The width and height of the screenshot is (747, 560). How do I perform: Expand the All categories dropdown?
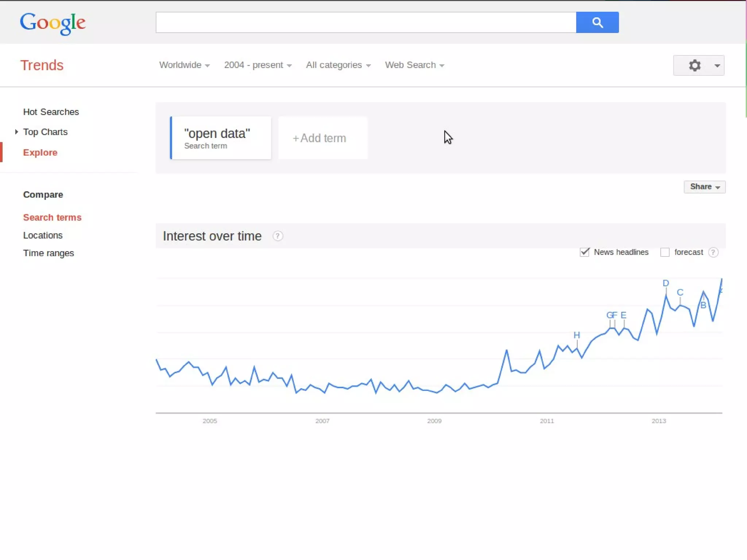(338, 65)
